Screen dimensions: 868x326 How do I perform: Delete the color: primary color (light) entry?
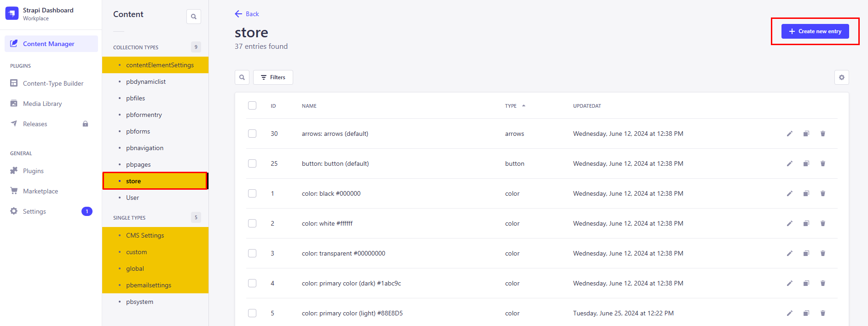823,313
